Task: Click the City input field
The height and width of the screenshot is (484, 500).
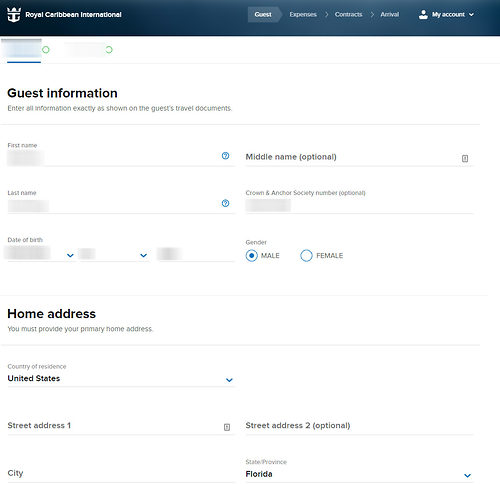Action: (121, 473)
